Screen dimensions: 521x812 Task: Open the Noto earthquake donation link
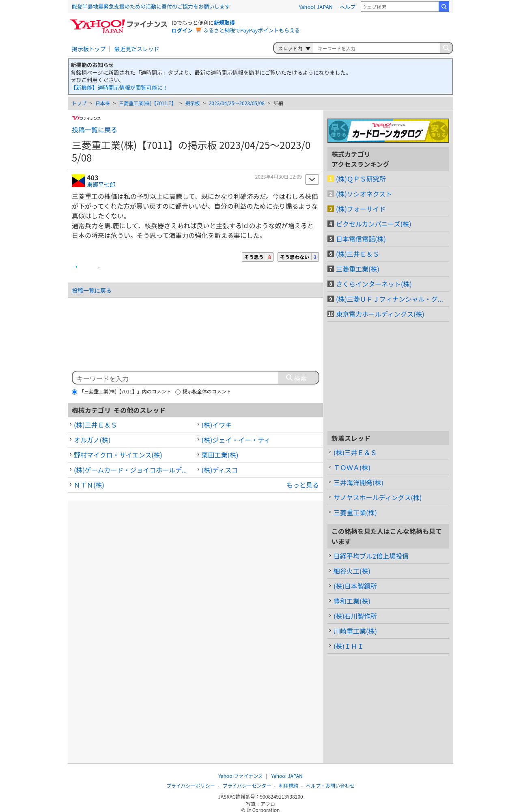click(151, 6)
